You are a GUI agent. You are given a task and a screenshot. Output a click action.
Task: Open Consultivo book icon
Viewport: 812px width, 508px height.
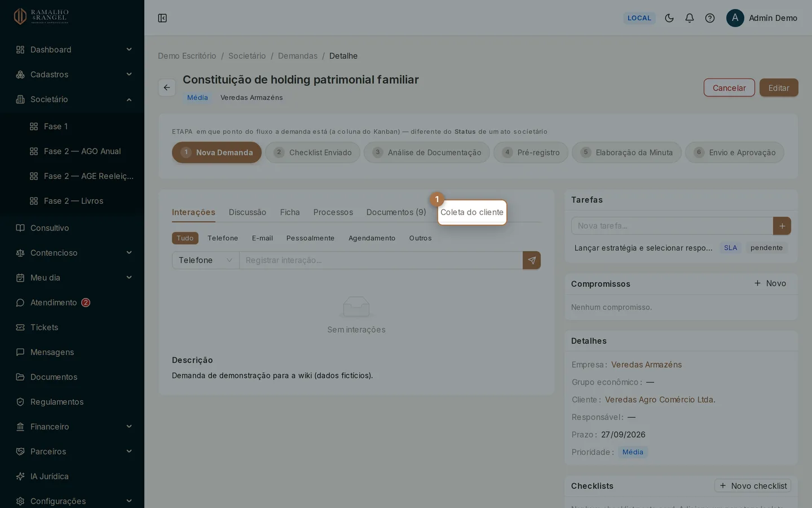(20, 228)
